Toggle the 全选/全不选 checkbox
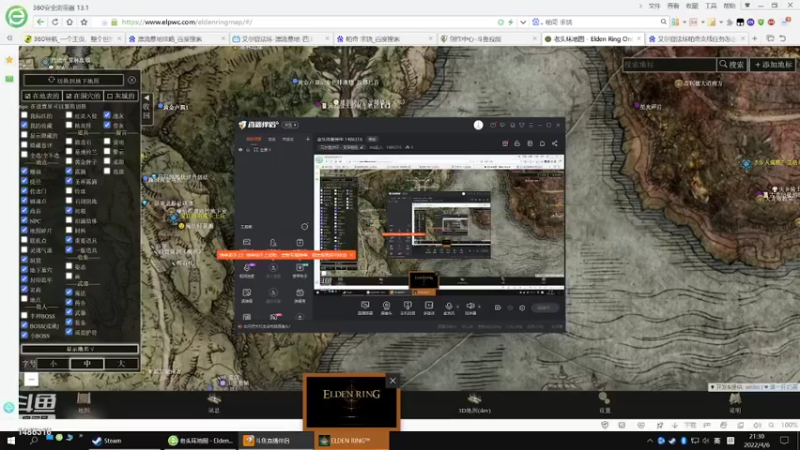This screenshot has width=800, height=450. 24,155
